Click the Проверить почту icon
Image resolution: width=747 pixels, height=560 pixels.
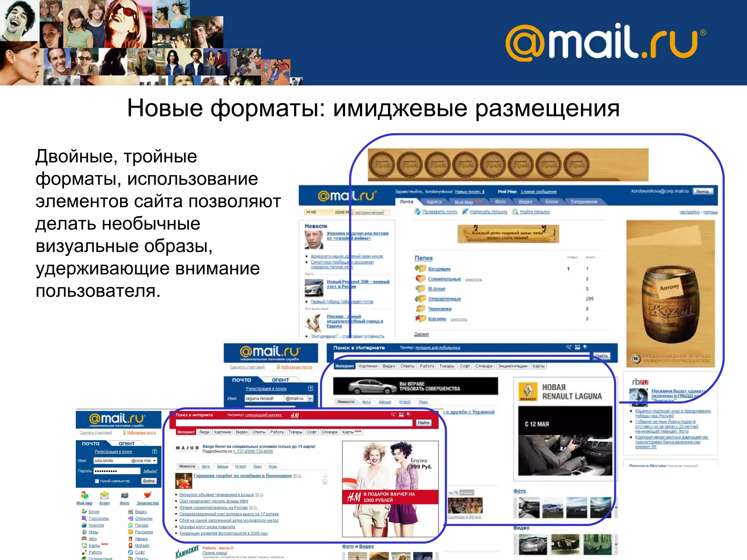click(418, 211)
